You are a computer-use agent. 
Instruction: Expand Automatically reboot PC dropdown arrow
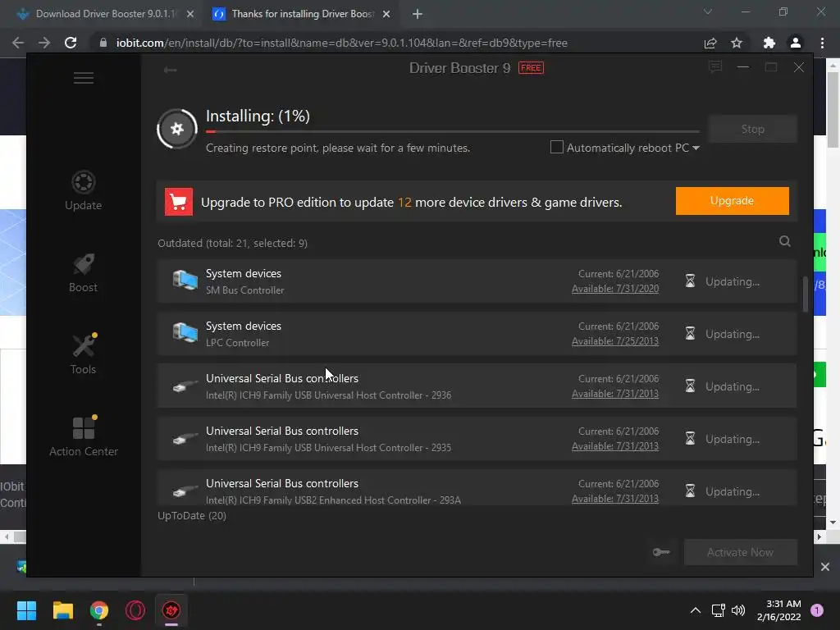point(696,148)
